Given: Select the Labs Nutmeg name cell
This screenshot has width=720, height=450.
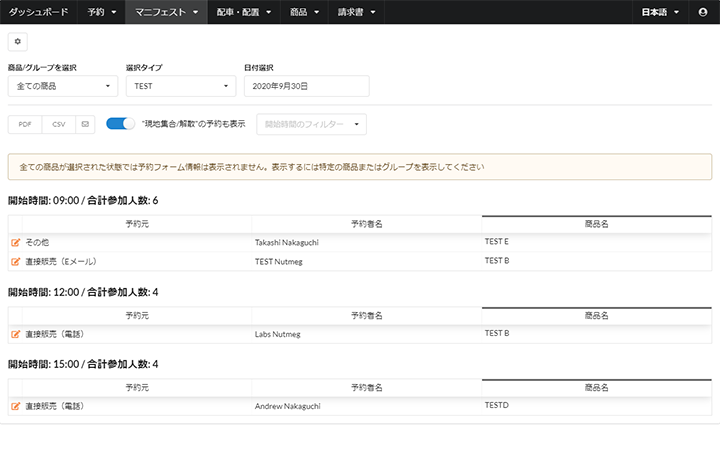Looking at the screenshot, I should pos(366,334).
